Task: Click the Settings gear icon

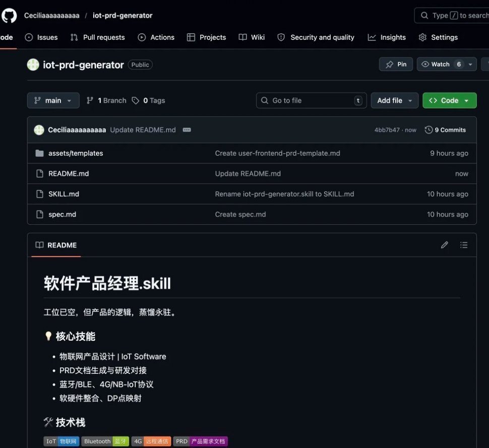Action: coord(423,37)
